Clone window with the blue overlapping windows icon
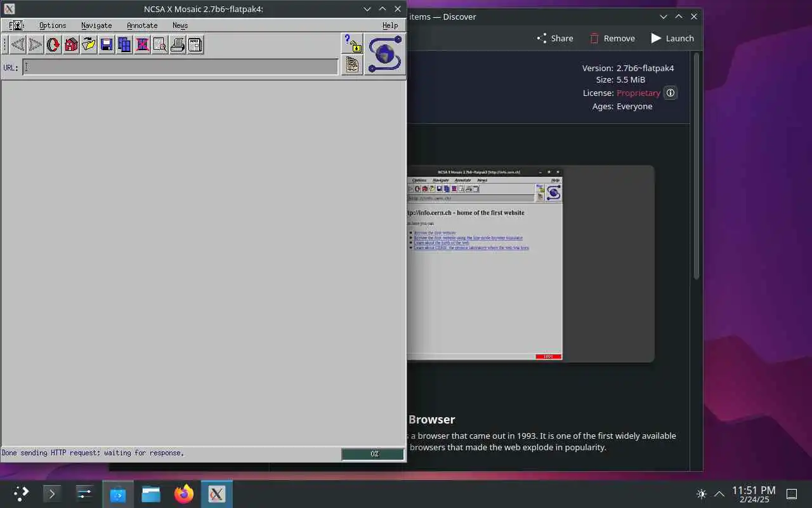Viewport: 812px width, 508px height. coord(124,44)
